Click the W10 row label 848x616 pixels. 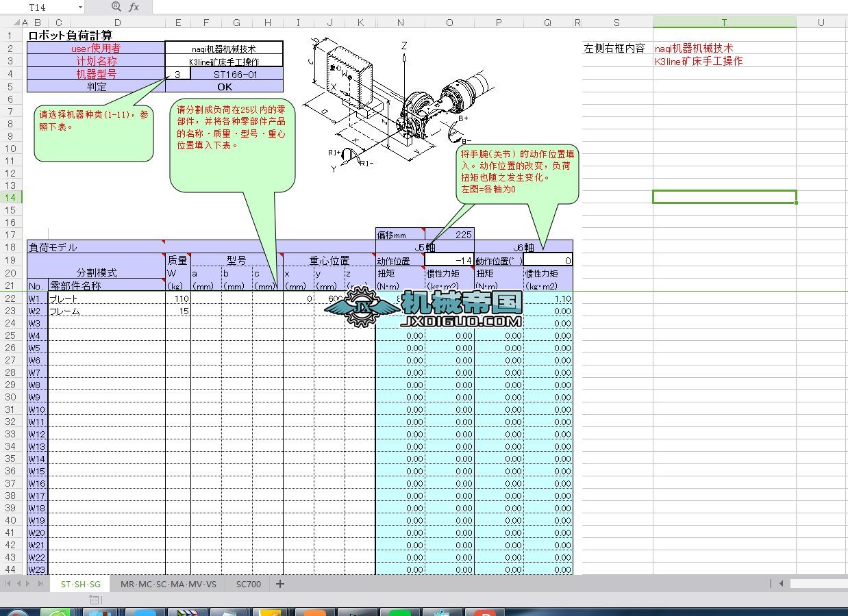pos(37,409)
